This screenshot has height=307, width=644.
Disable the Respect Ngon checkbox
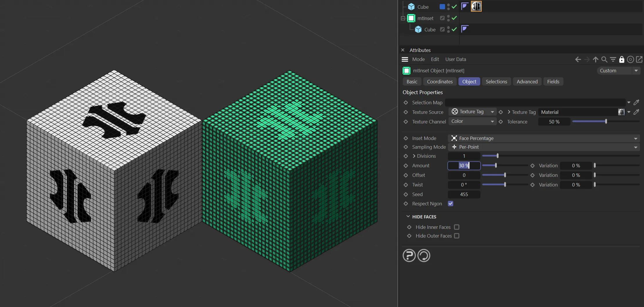pos(451,204)
